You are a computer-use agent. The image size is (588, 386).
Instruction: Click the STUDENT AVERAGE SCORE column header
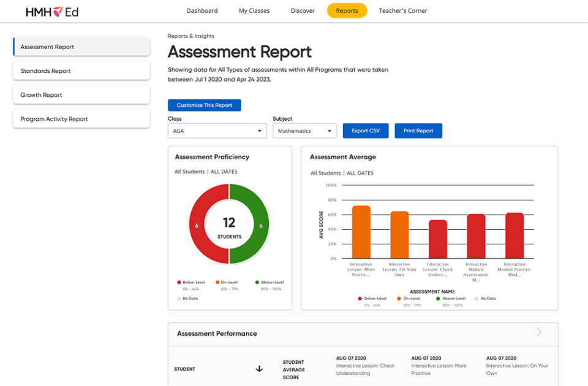point(293,369)
